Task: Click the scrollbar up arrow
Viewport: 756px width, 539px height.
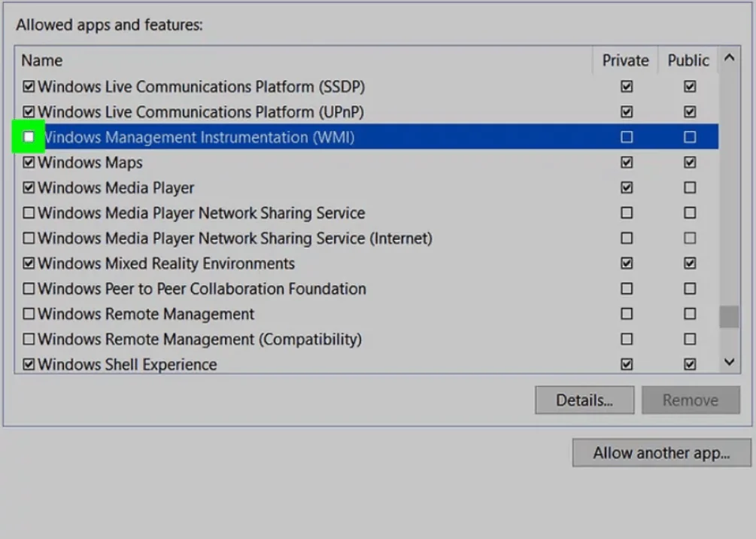Action: click(728, 57)
